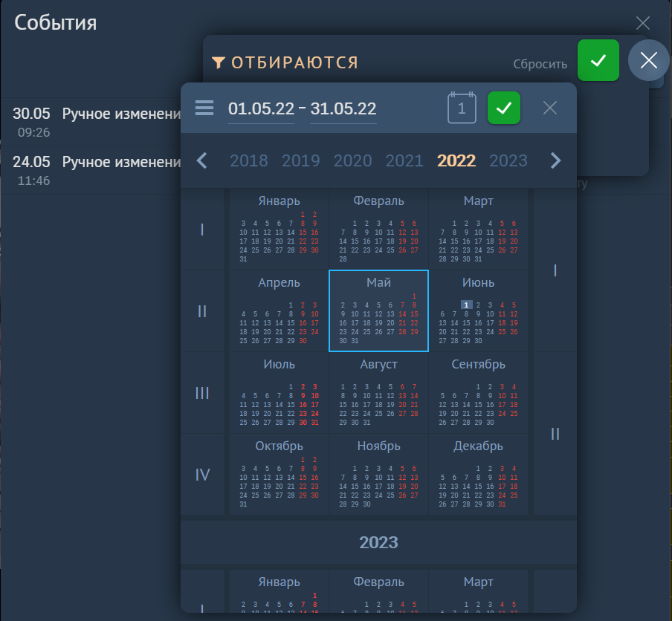Click the 2023 year heading
Viewport: 672px width, 621px height.
[x=379, y=542]
